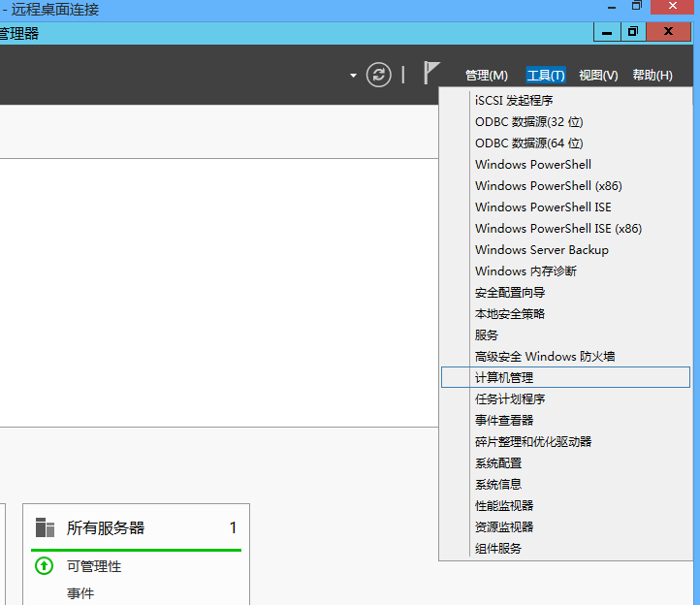Open Services (服务) from Tools menu
The width and height of the screenshot is (700, 605).
pos(487,334)
